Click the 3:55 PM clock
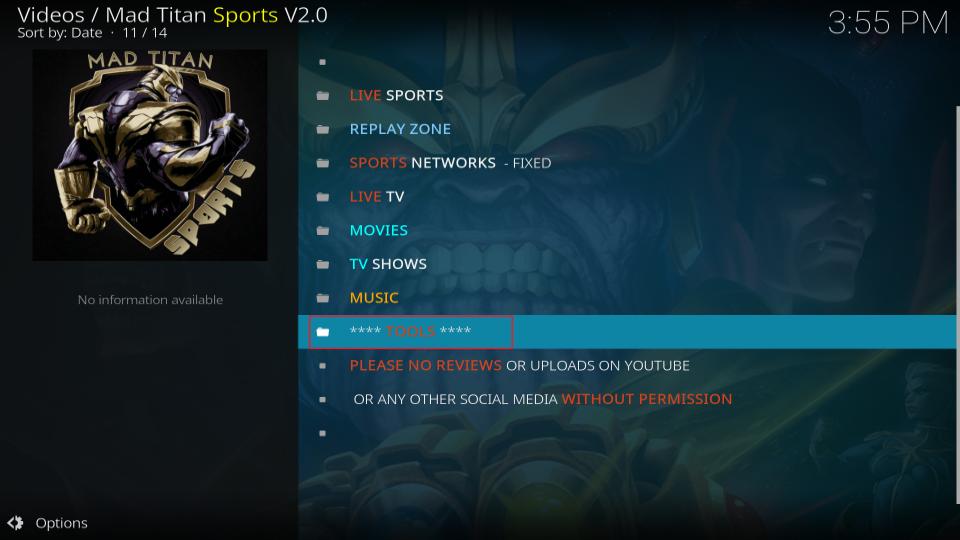 [x=888, y=23]
